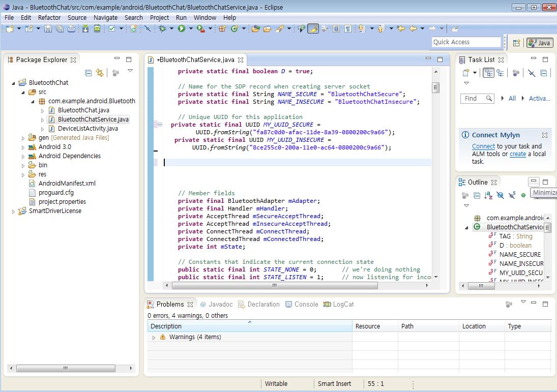Viewport: 557px width, 392px height.
Task: Open the Navigate menu
Action: click(105, 17)
